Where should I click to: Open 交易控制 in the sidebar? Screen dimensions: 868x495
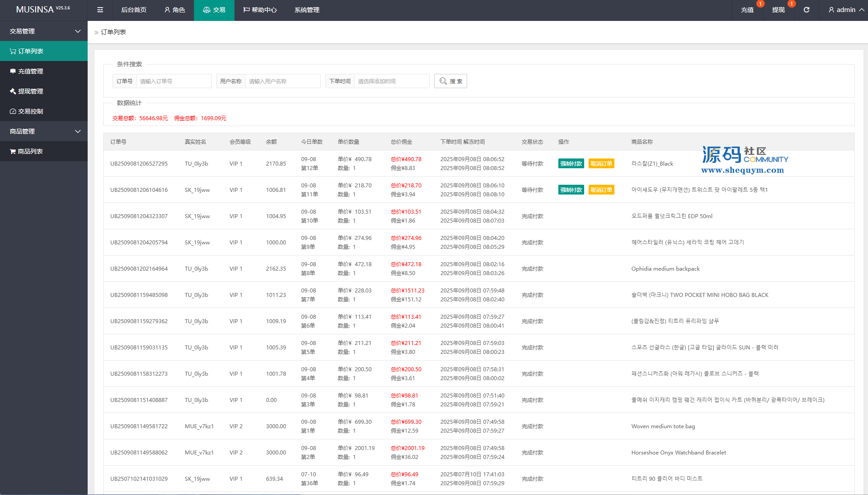[x=30, y=111]
